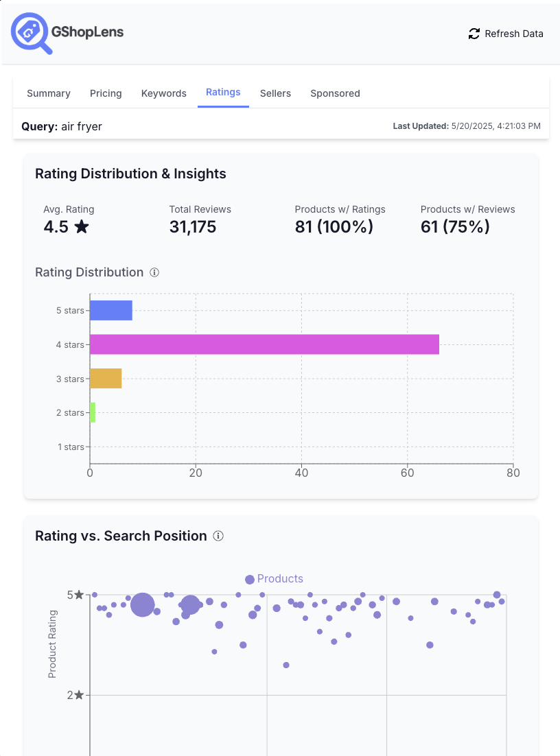Select the Sellers tab
This screenshot has height=756, width=560.
[x=275, y=93]
